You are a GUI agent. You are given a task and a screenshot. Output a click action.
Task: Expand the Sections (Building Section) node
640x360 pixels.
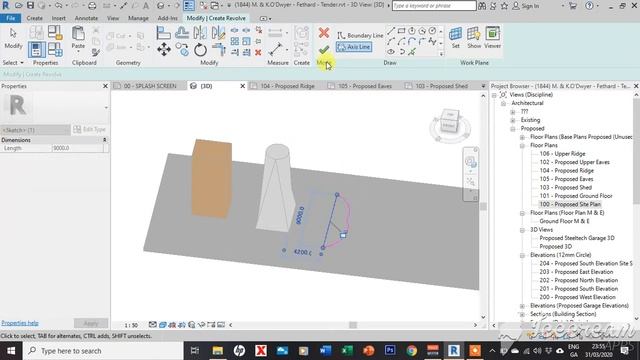522,314
